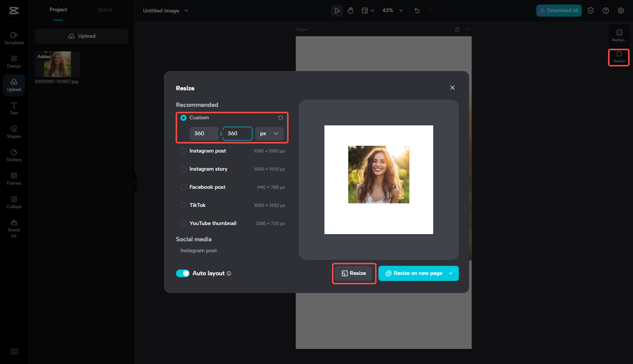Select the Facebook post preset

click(184, 187)
